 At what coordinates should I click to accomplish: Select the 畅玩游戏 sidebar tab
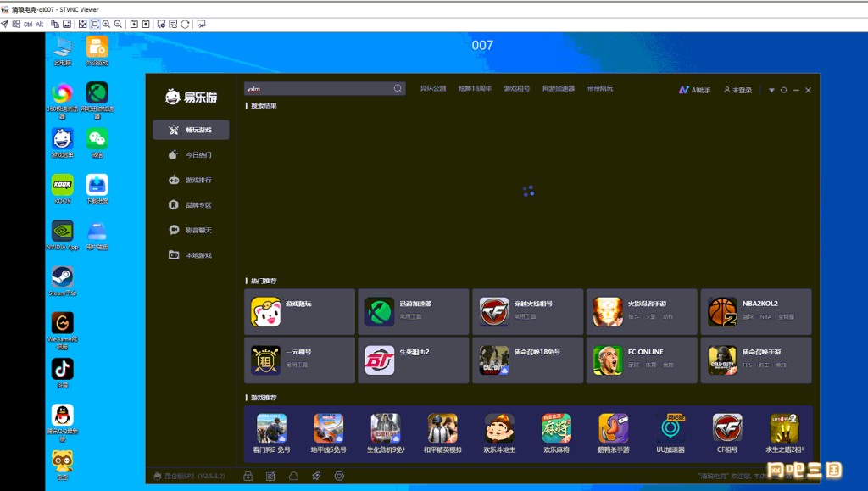(x=191, y=130)
